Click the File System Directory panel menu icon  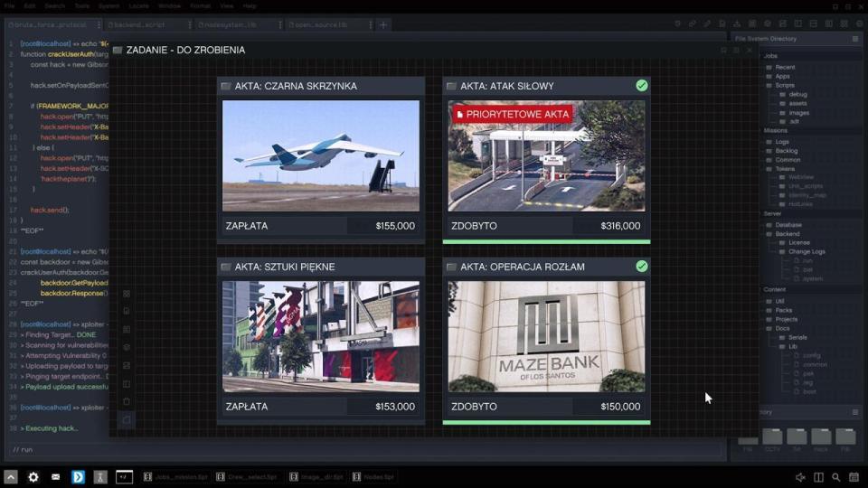(x=855, y=39)
